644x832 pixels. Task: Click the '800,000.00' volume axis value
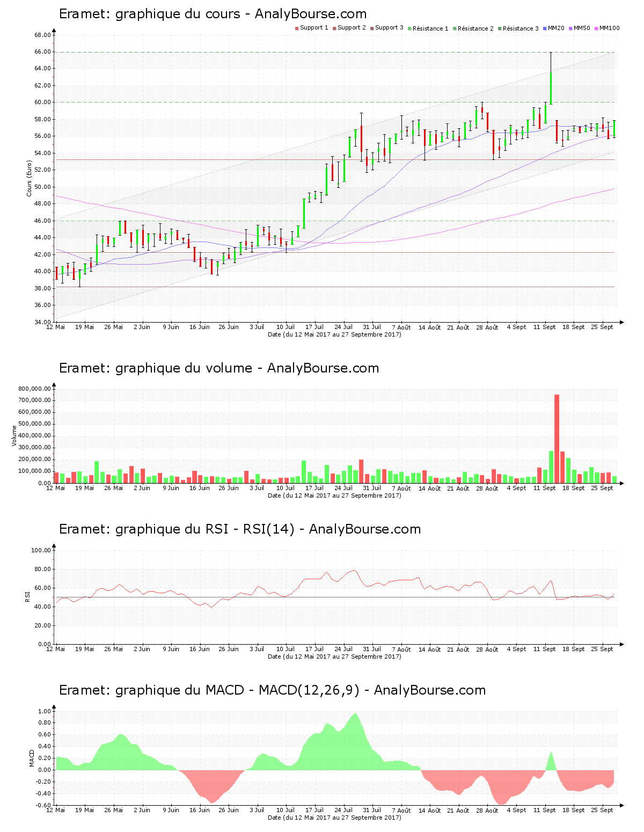[x=34, y=389]
